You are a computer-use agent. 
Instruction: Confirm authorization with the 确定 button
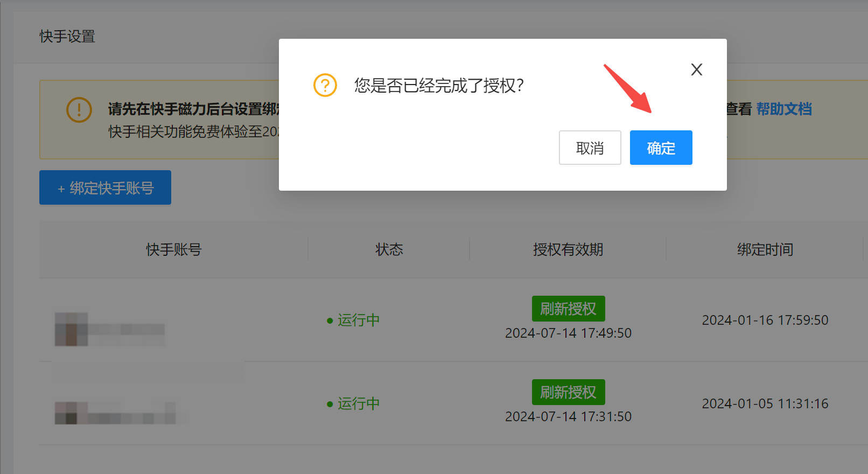[x=661, y=148]
